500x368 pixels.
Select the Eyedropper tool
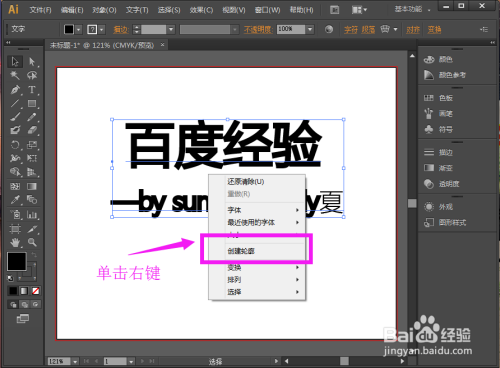pos(15,200)
